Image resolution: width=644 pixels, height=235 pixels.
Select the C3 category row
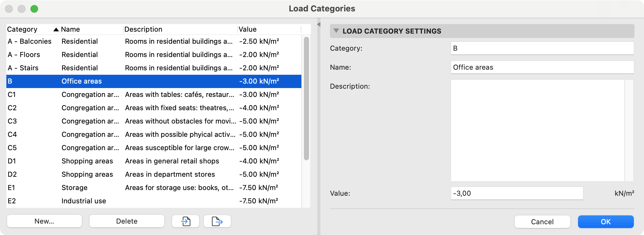154,121
